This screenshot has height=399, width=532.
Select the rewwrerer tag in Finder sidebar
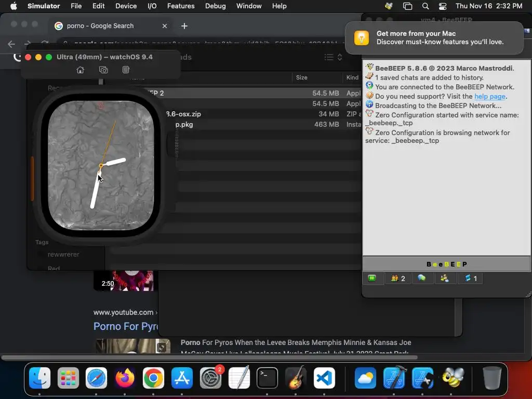point(63,254)
